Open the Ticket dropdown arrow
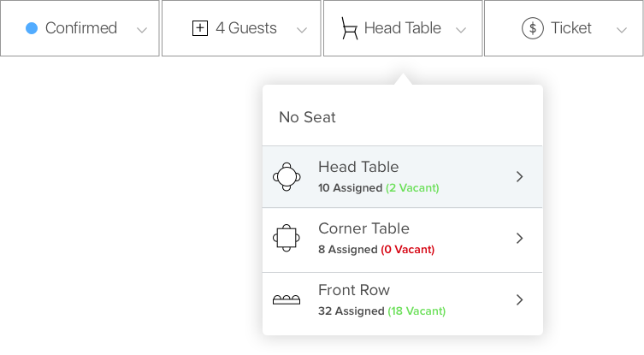This screenshot has height=355, width=644. click(622, 30)
